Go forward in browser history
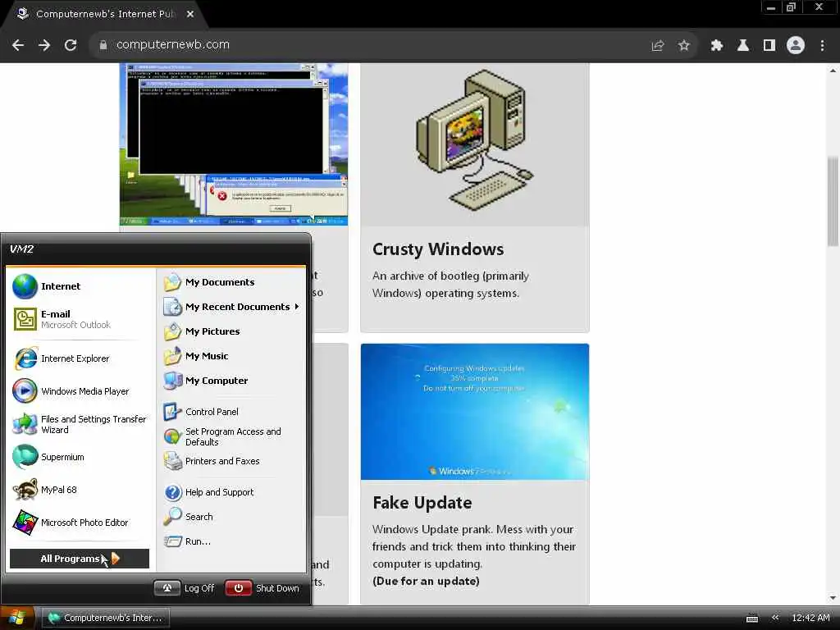Image resolution: width=840 pixels, height=630 pixels. pos(44,45)
